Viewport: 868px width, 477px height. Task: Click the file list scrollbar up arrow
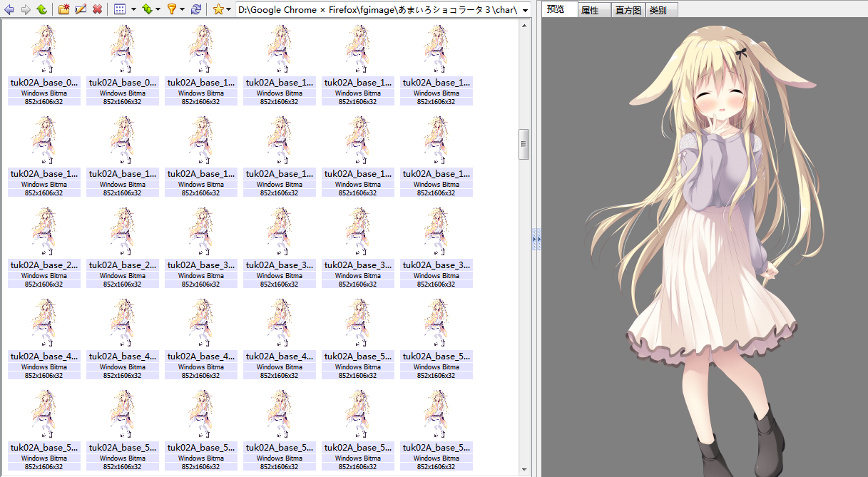pyautogui.click(x=524, y=26)
